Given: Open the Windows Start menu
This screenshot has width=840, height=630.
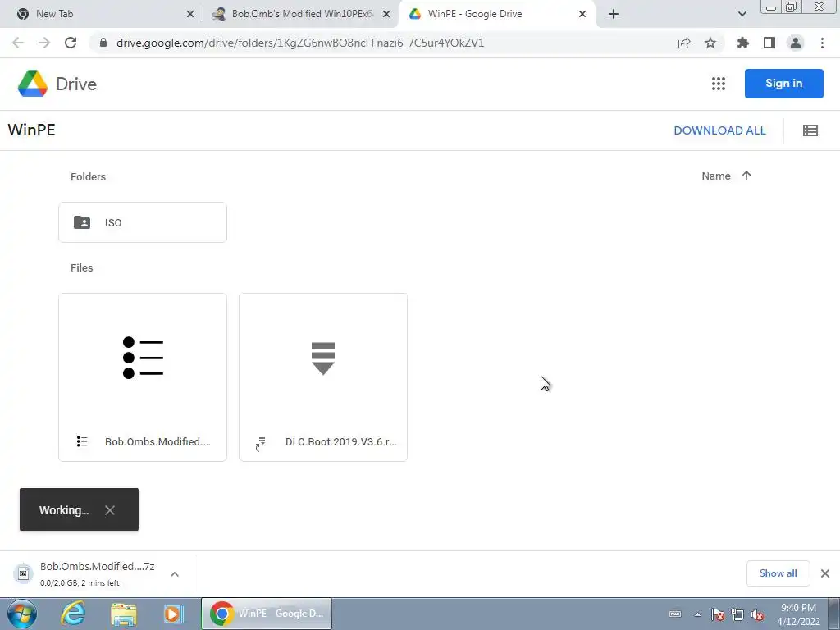Looking at the screenshot, I should tap(22, 614).
